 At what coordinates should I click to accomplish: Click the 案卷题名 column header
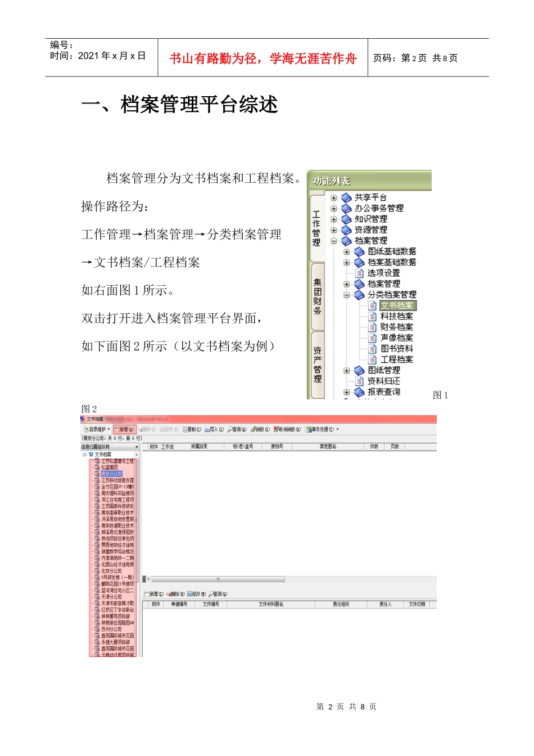[328, 447]
